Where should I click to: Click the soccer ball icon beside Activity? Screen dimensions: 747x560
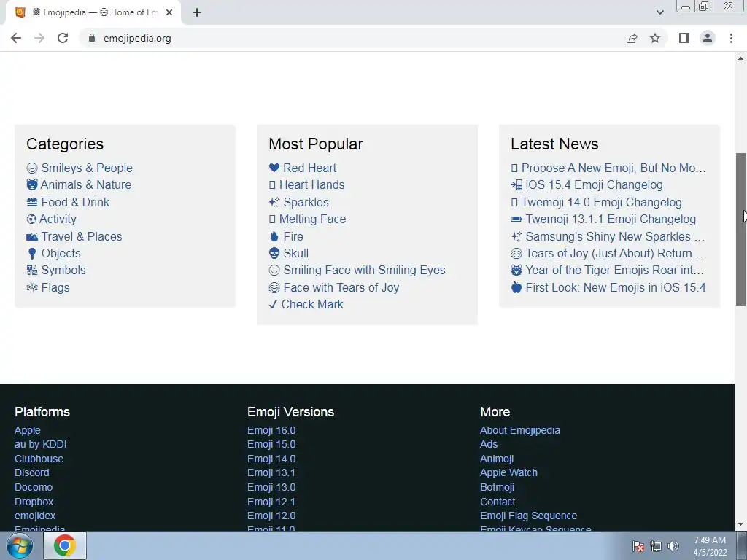click(31, 219)
